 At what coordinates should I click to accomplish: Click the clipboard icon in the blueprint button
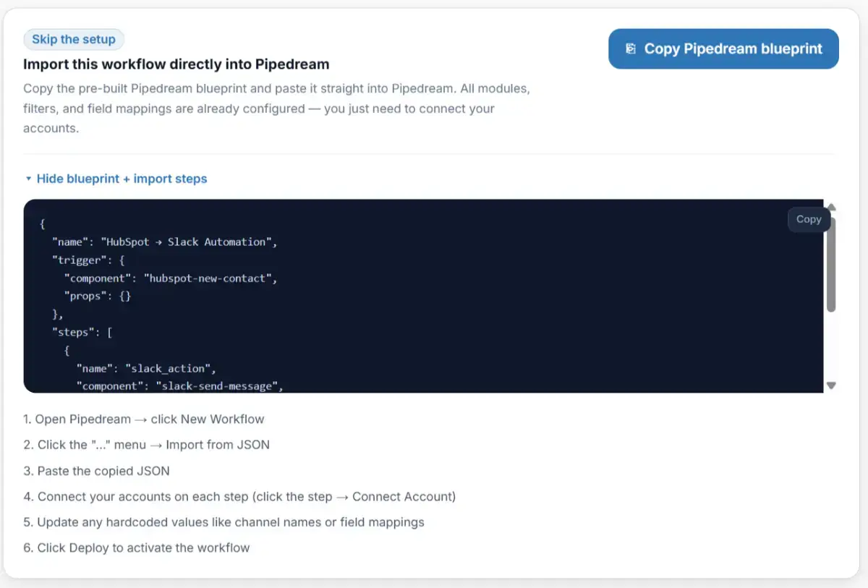[630, 49]
